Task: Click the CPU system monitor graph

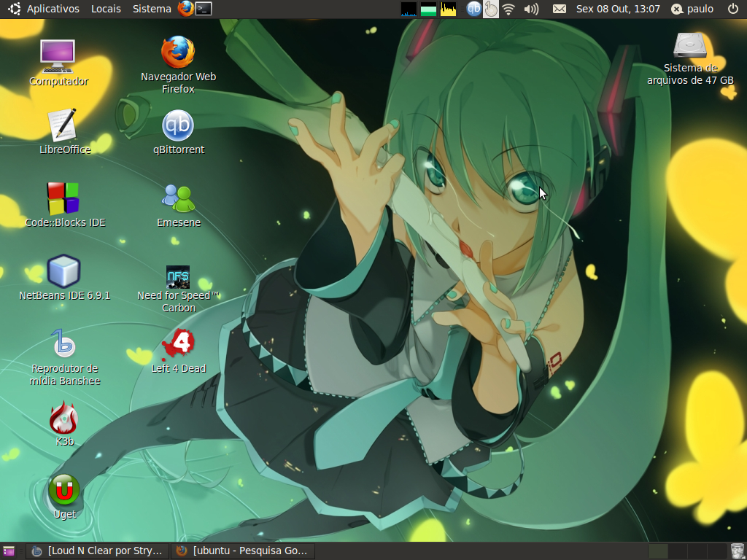Action: pyautogui.click(x=409, y=9)
